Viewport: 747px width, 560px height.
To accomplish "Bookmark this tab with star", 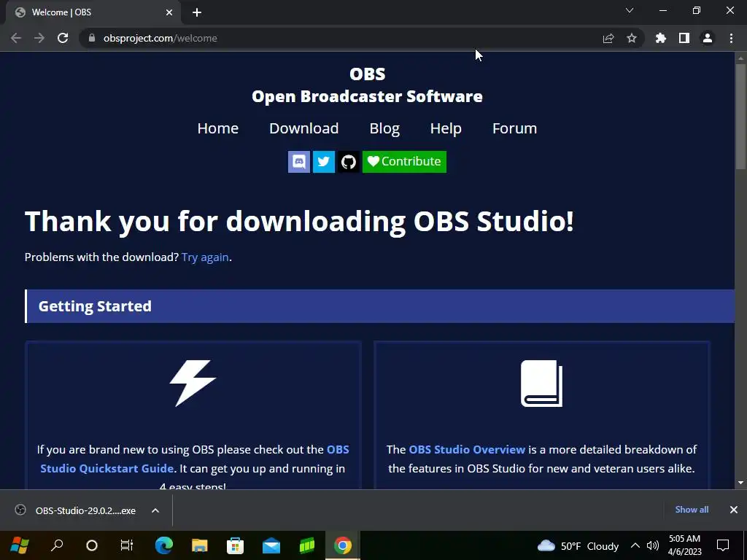I will click(632, 38).
